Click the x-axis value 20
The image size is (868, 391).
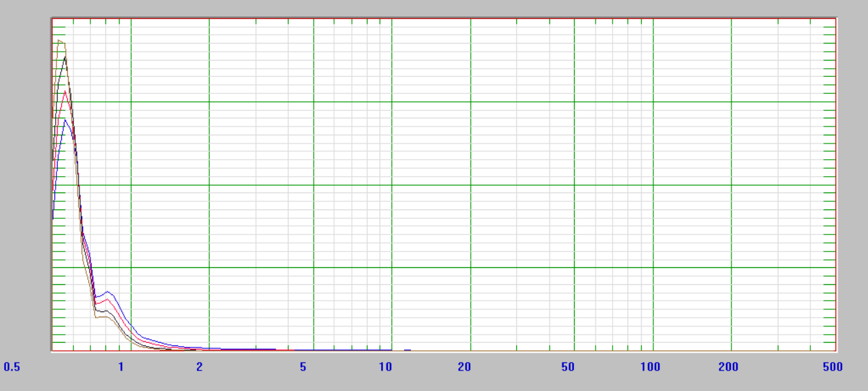pyautogui.click(x=464, y=367)
